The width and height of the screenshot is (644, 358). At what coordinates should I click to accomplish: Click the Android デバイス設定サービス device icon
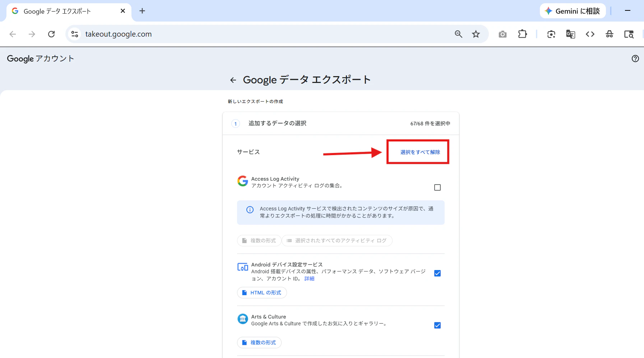point(243,267)
